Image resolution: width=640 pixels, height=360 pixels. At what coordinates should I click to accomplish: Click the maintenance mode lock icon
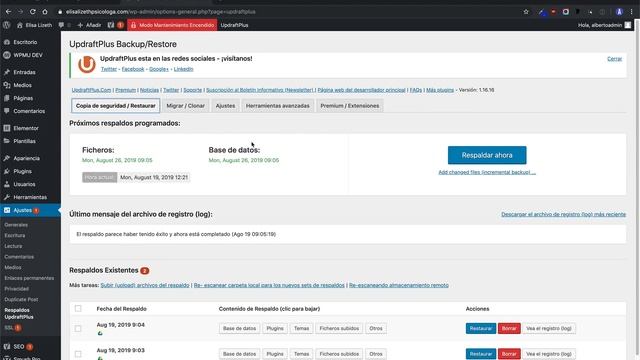[133, 25]
